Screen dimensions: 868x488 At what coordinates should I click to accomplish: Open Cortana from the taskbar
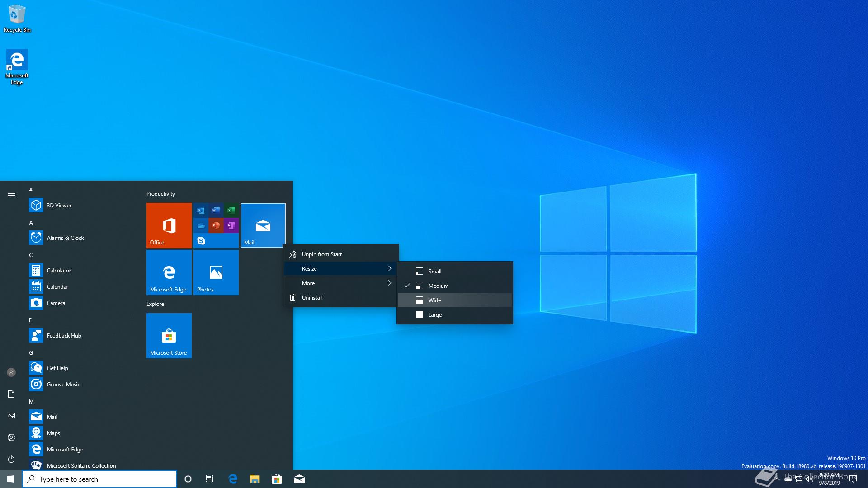click(188, 479)
